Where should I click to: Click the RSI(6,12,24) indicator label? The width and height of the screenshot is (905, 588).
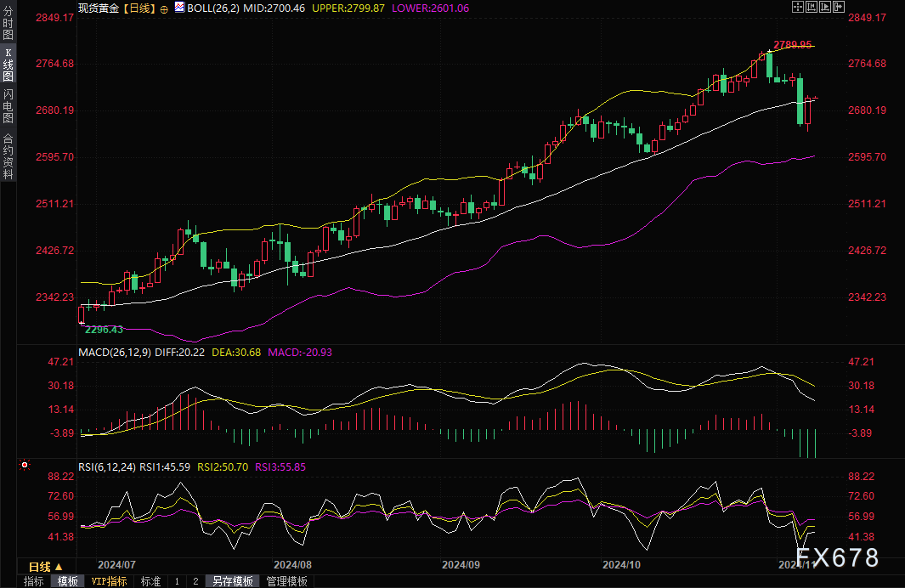point(108,466)
